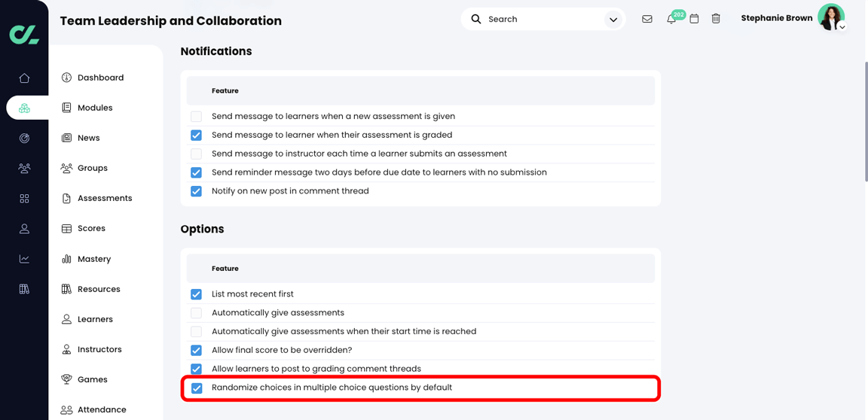Screen dimensions: 868x420
Task: Enable message when new assessment is given
Action: [x=196, y=117]
